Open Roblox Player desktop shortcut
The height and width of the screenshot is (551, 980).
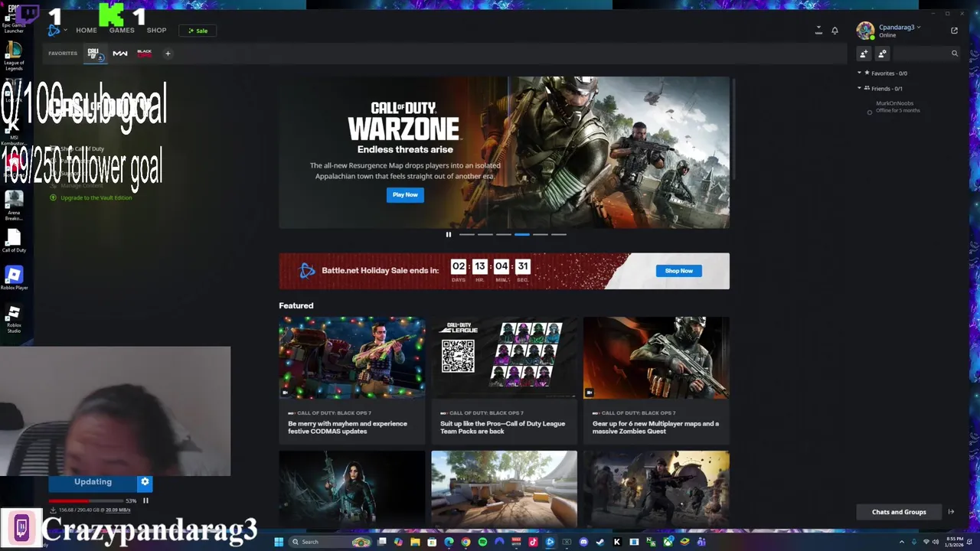pyautogui.click(x=14, y=279)
